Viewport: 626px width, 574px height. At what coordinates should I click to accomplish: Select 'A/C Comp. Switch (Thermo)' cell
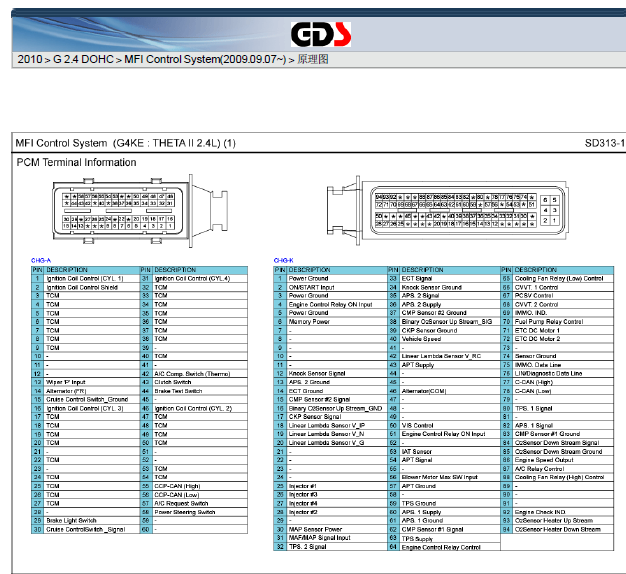coord(200,374)
